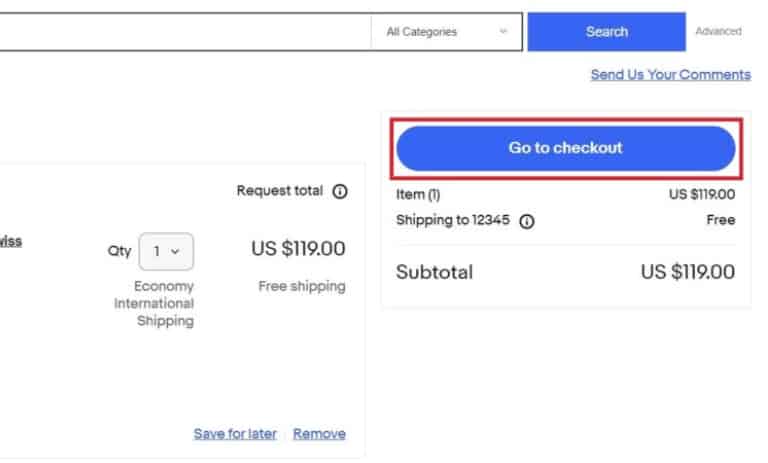The height and width of the screenshot is (463, 768).
Task: Click the Item (1) summary line
Action: [566, 195]
